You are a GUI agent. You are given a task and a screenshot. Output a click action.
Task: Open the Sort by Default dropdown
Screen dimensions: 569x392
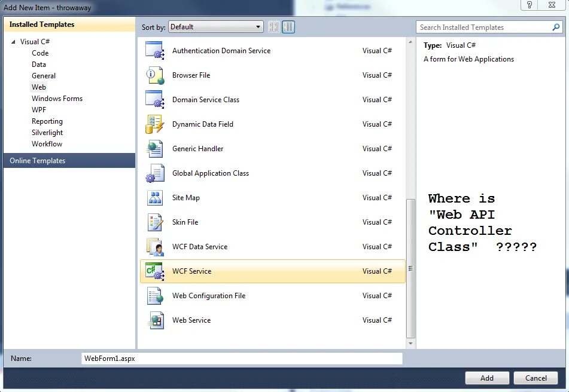tap(215, 27)
